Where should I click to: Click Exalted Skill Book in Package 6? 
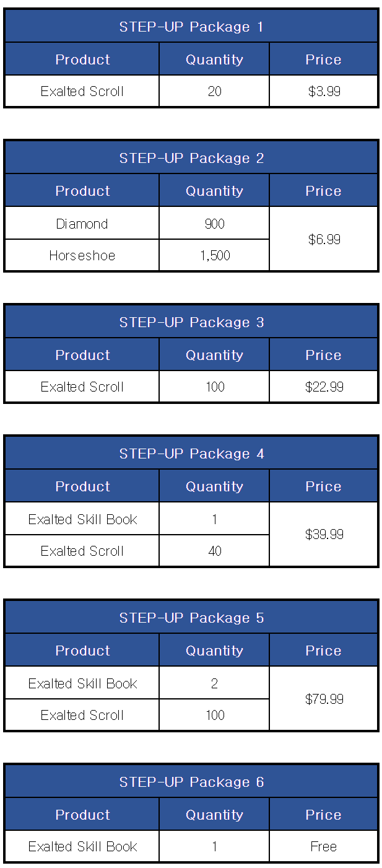coord(82,846)
